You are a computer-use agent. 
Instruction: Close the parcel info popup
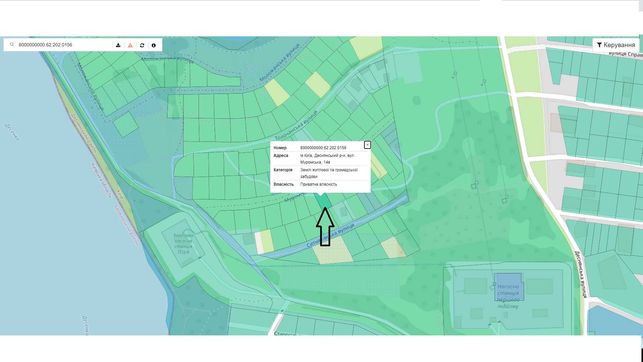point(367,145)
